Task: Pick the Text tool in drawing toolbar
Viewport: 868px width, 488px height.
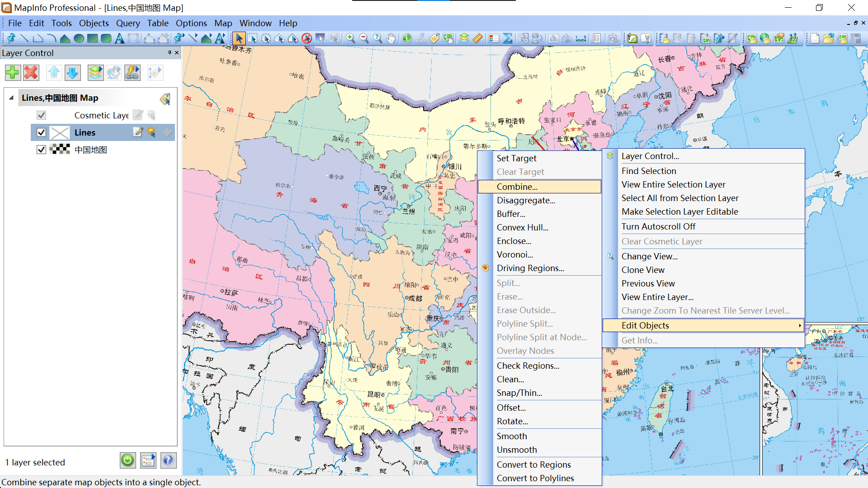Action: coord(119,38)
